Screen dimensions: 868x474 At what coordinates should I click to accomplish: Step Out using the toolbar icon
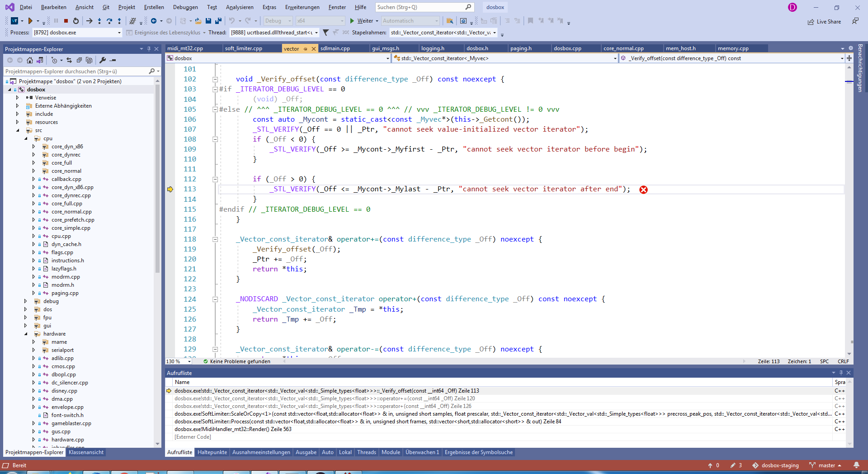click(x=119, y=21)
